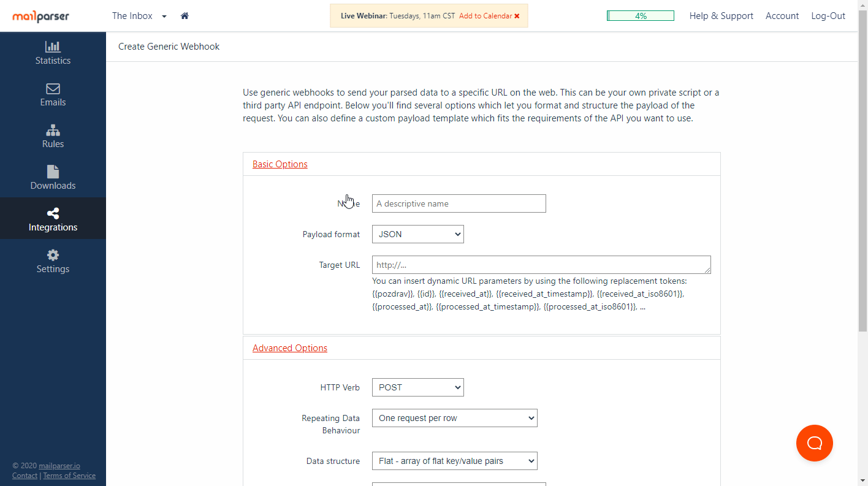Focus the Target URL text area
This screenshot has width=868, height=486.
pyautogui.click(x=541, y=265)
